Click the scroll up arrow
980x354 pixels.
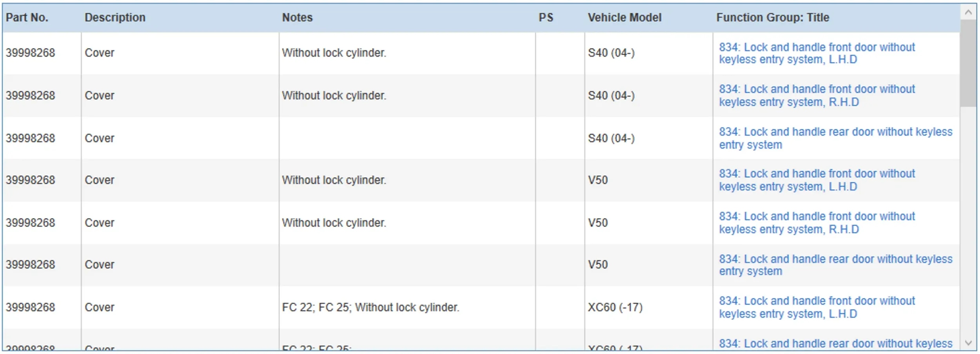click(x=968, y=13)
